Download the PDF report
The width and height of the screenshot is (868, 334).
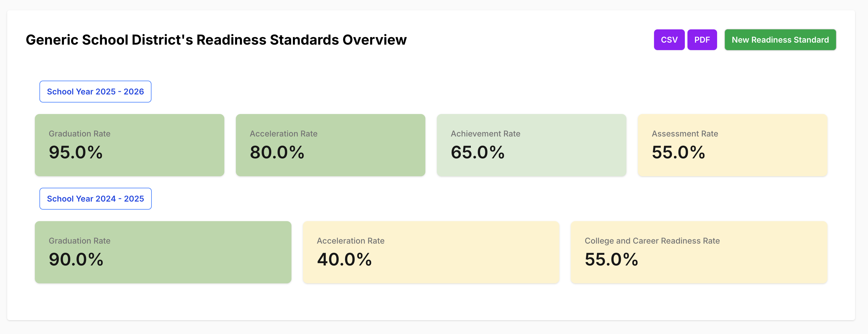[702, 40]
